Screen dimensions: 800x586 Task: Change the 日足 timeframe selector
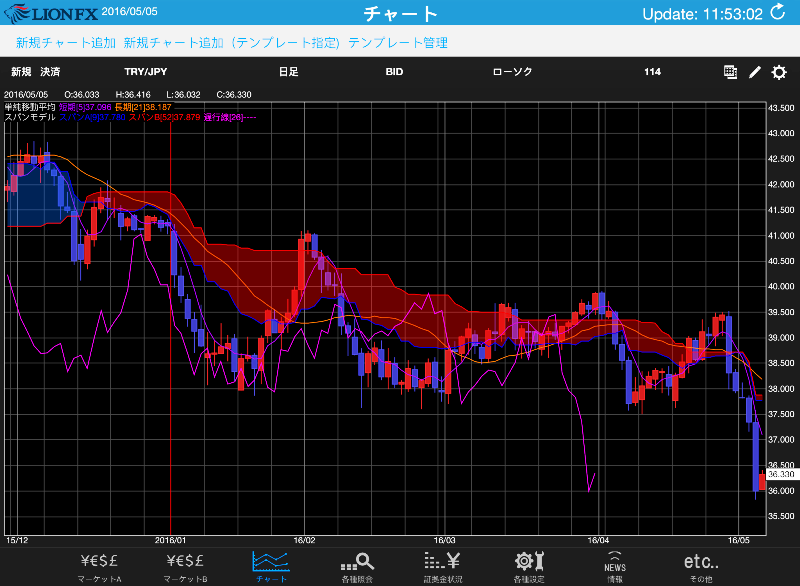pos(289,72)
